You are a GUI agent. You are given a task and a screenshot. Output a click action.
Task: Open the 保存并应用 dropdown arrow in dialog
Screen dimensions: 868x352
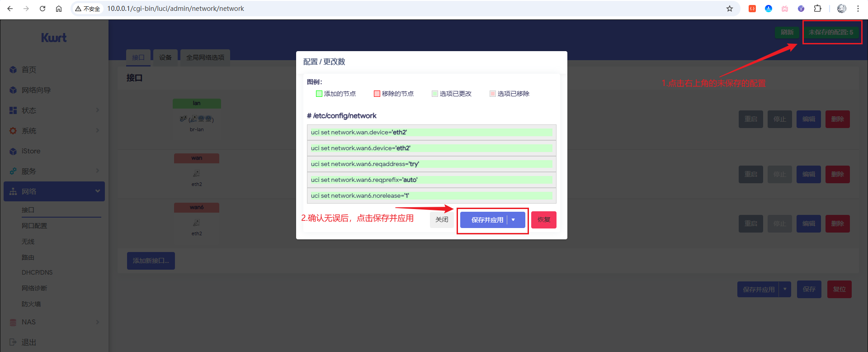pyautogui.click(x=514, y=220)
